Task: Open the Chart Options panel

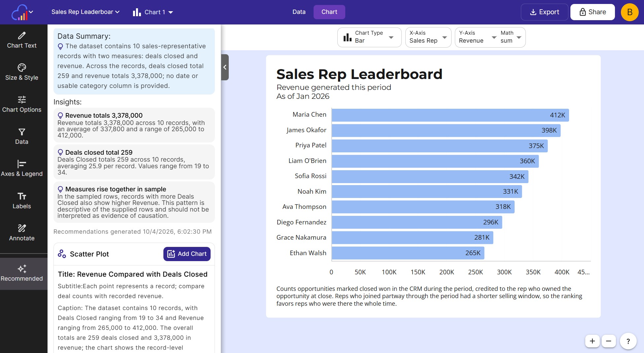Action: [x=22, y=104]
